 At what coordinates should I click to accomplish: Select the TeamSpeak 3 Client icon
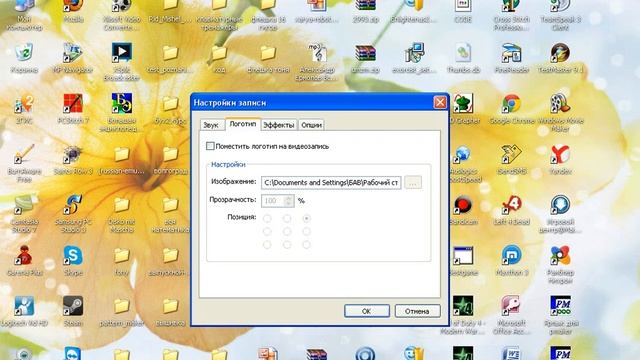point(560,14)
